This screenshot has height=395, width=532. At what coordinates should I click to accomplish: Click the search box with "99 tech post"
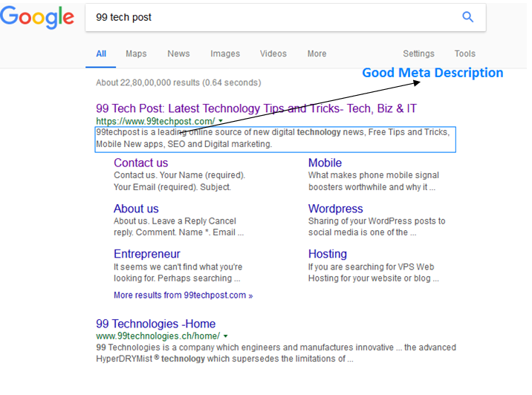coord(267,17)
